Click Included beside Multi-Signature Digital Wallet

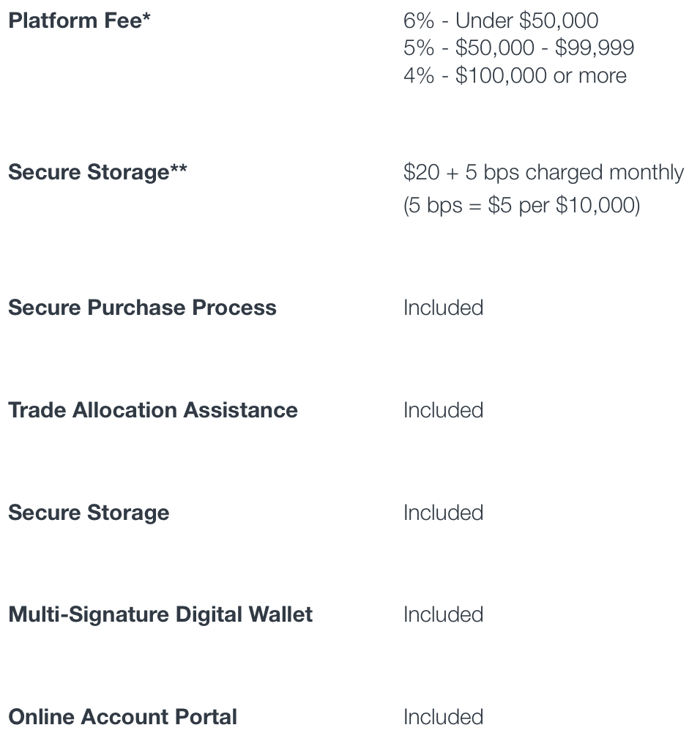pyautogui.click(x=443, y=614)
